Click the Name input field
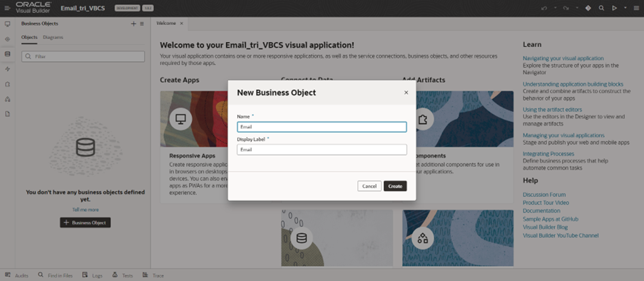 pos(322,127)
